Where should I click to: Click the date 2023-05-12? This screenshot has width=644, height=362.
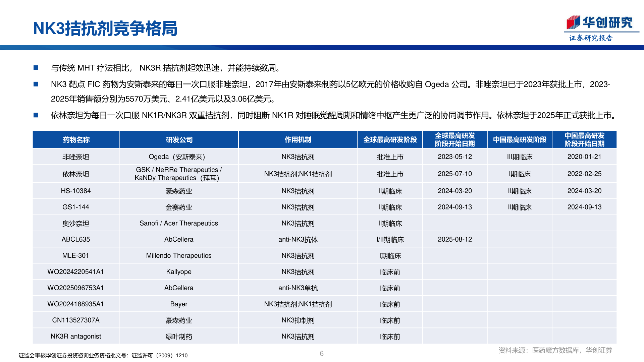(455, 157)
